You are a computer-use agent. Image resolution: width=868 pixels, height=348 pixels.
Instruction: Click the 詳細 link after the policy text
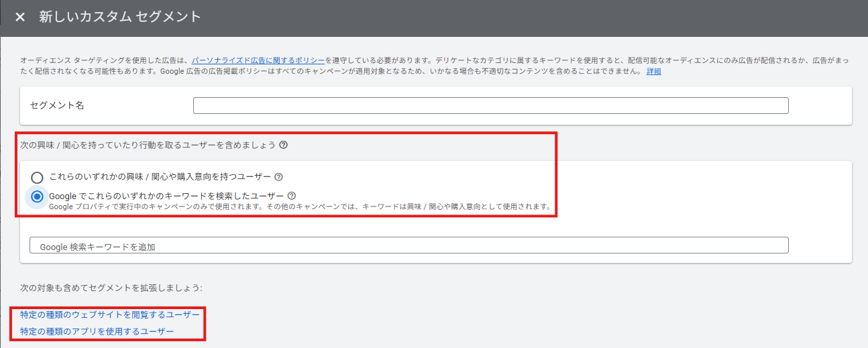click(653, 72)
